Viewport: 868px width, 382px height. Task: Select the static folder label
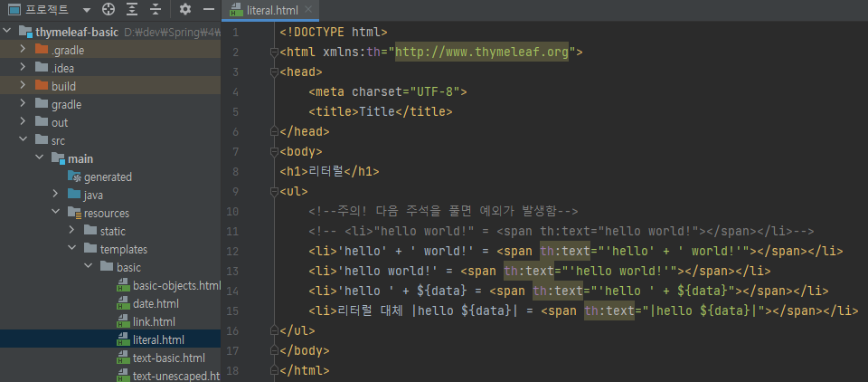point(113,231)
